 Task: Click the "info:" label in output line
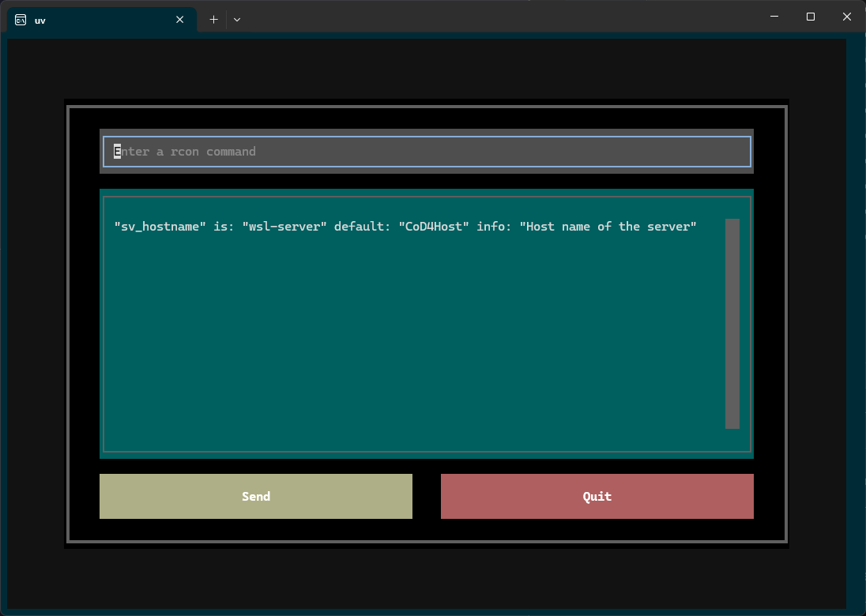[494, 227]
